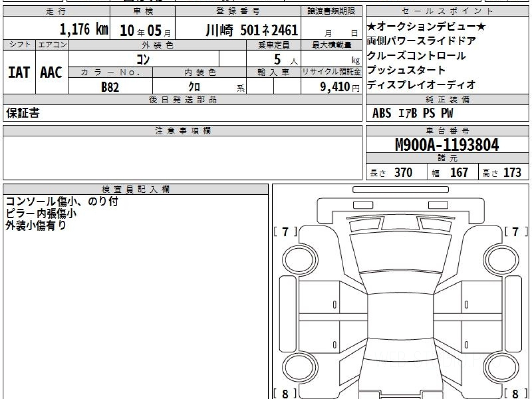Select the IAT shift type cell
The image size is (532, 399).
(19, 72)
